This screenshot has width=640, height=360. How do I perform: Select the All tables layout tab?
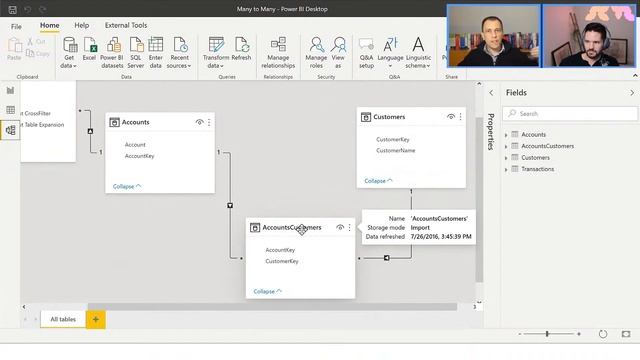coord(63,319)
